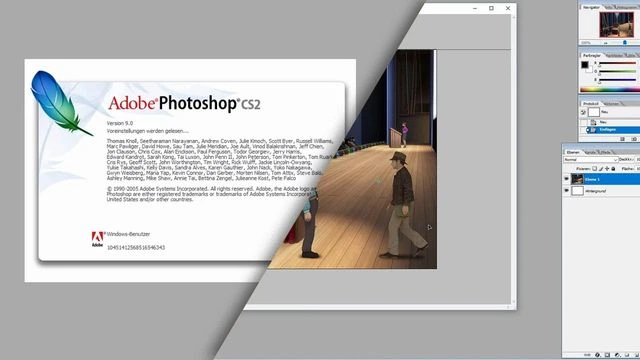Click the lock image pixels brush icon

(601, 169)
